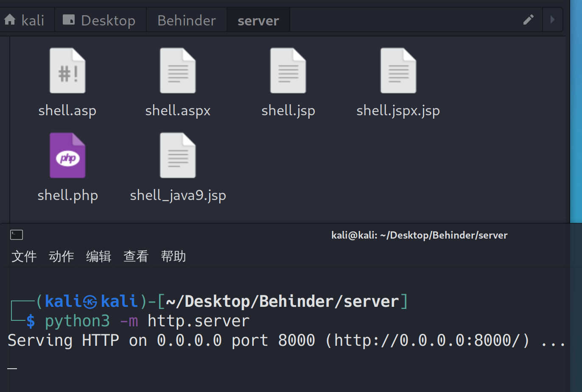
Task: Click the pencil edit-path icon
Action: [528, 20]
